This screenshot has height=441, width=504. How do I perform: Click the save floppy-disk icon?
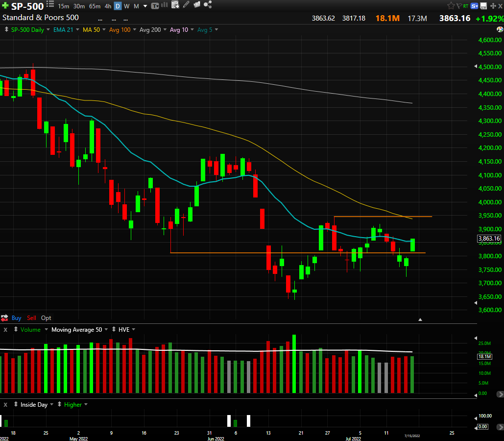(483, 6)
